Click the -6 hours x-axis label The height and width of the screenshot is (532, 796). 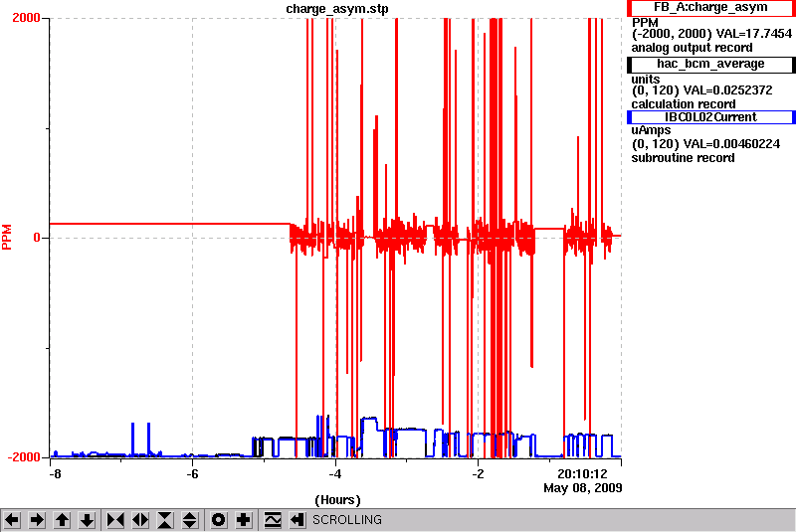pyautogui.click(x=192, y=474)
